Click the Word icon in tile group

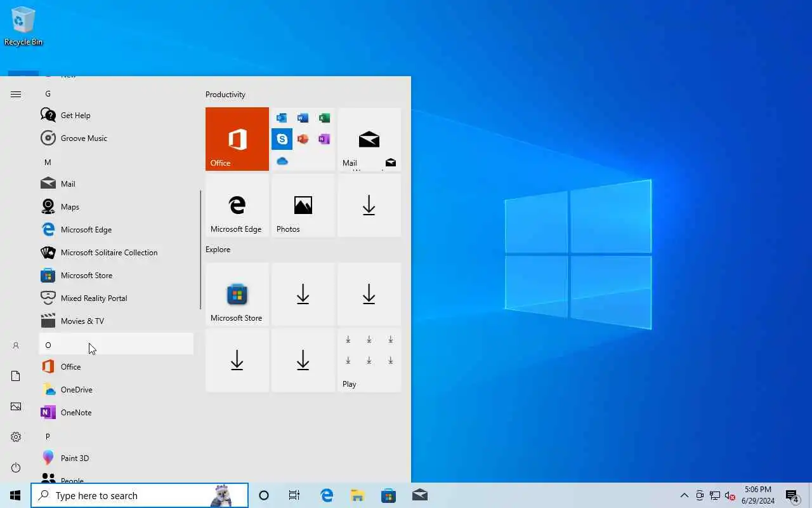click(303, 118)
